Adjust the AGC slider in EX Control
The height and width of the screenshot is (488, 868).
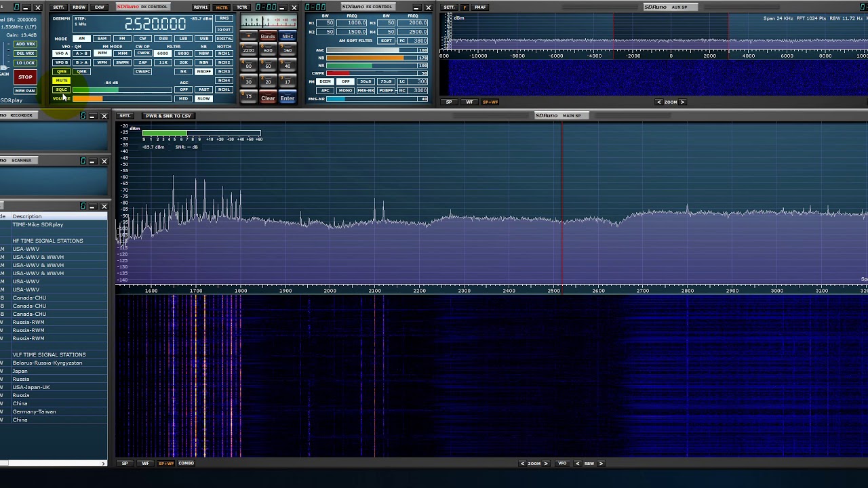coord(377,50)
